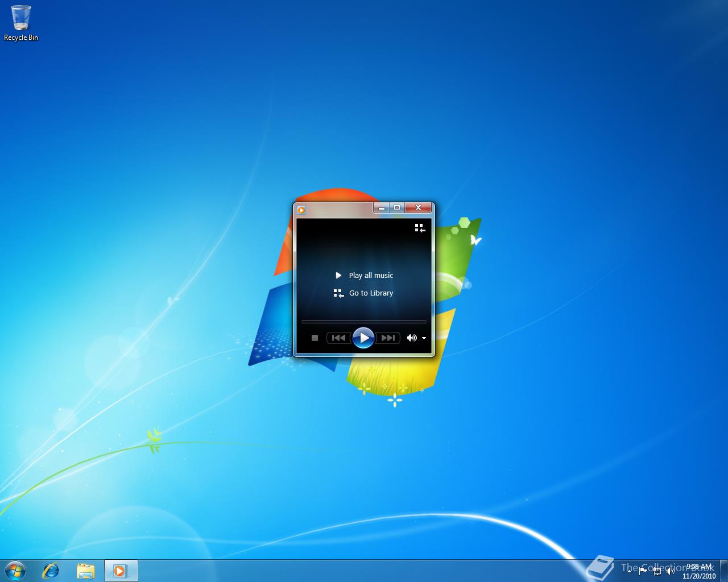Click the large round Play button

363,338
